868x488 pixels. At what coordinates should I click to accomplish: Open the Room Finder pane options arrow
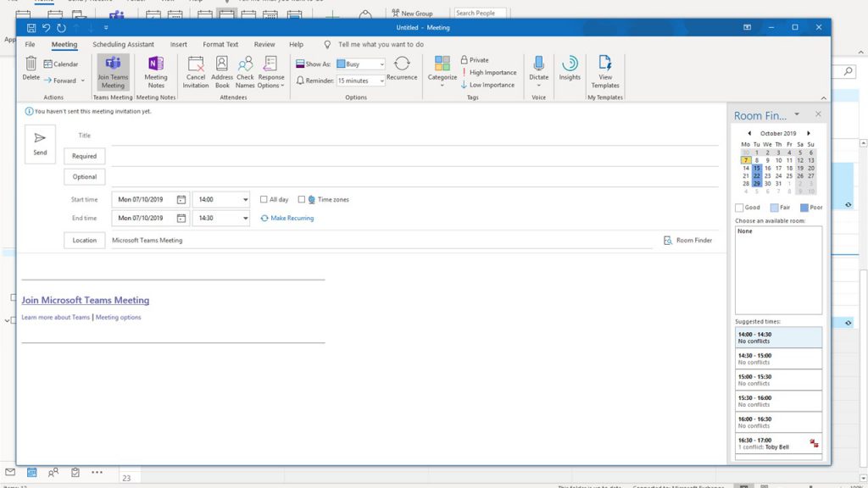797,114
